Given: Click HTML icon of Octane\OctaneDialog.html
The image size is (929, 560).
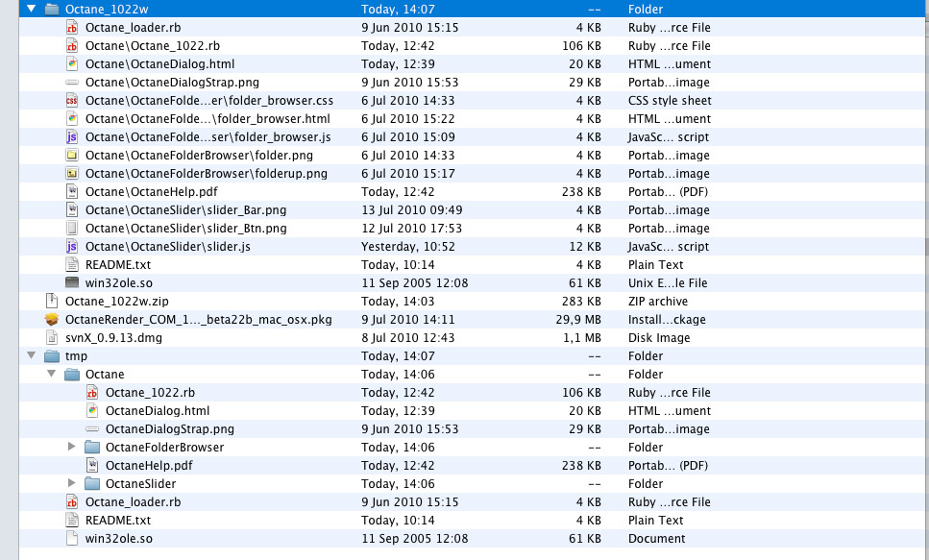Looking at the screenshot, I should click(x=72, y=64).
